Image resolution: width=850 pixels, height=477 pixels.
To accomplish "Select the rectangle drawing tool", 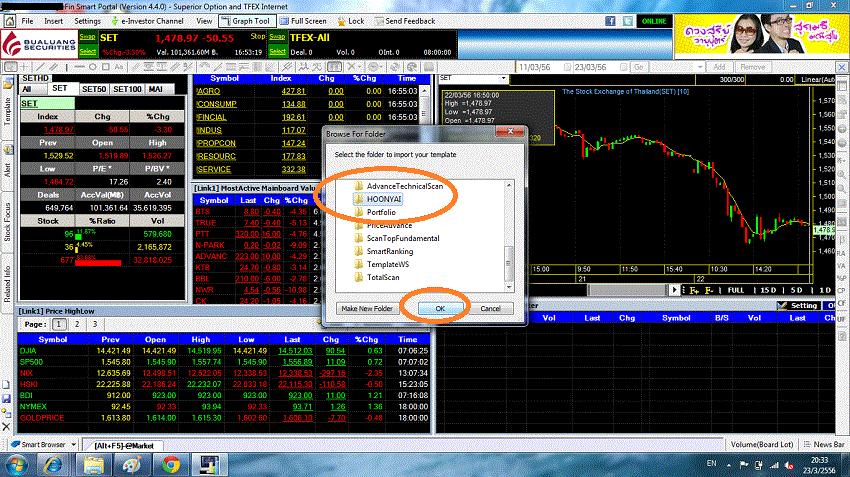I will 106,67.
